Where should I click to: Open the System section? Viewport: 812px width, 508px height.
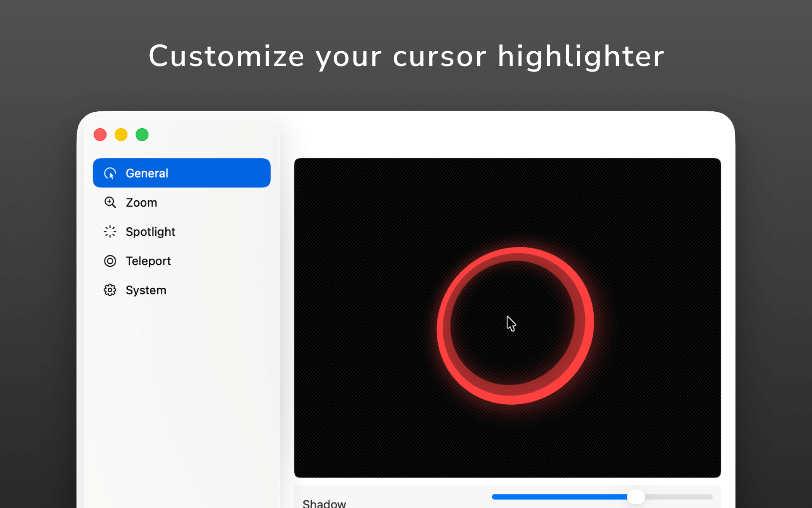pyautogui.click(x=181, y=290)
